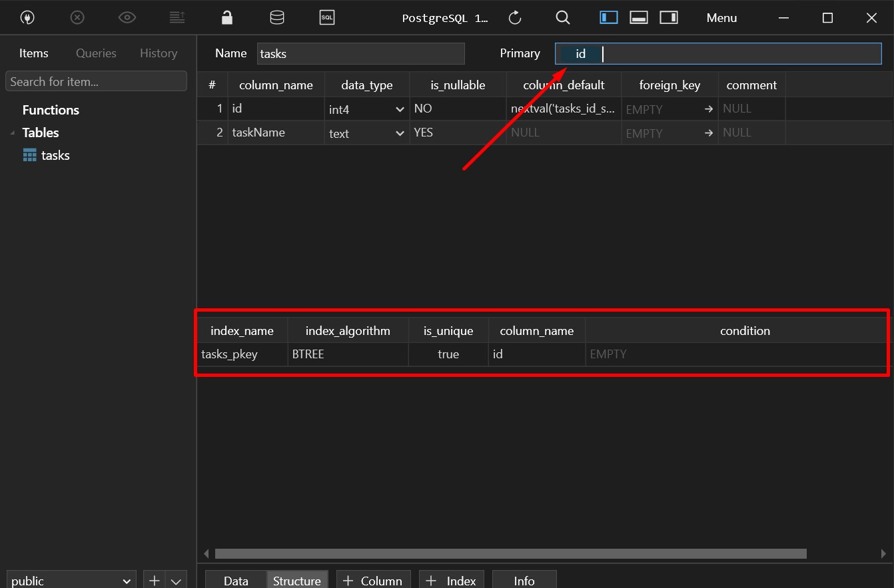Open the tasks table in sidebar
Image resolution: width=894 pixels, height=588 pixels.
[55, 155]
